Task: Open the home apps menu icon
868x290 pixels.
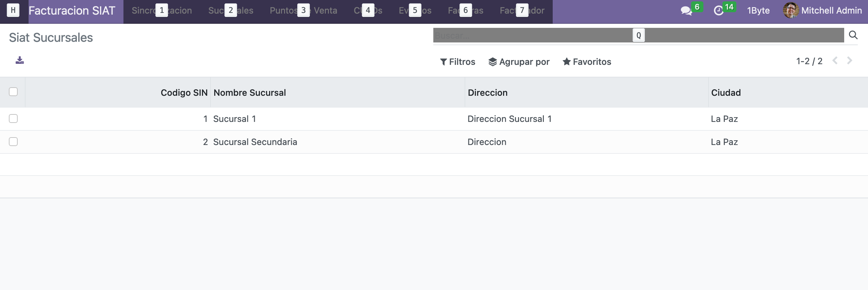Action: pos(13,11)
